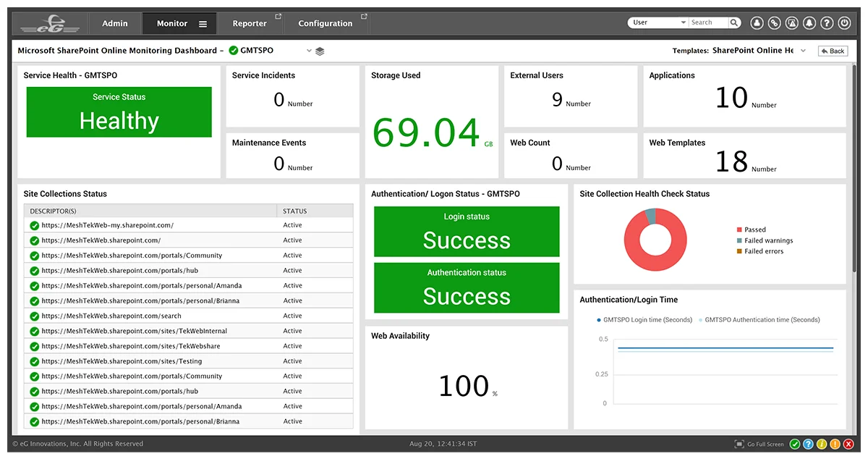The height and width of the screenshot is (459, 868).
Task: Click the Healthy service status tile
Action: (x=119, y=112)
